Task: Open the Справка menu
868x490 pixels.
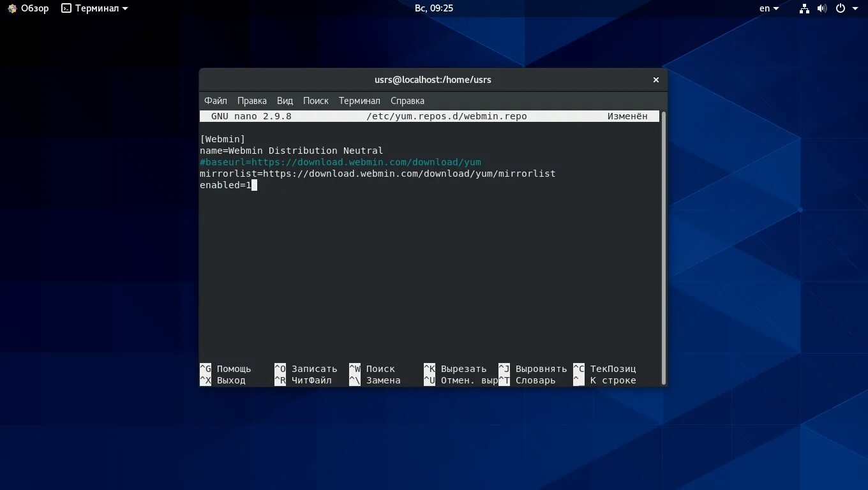Action: pos(407,101)
